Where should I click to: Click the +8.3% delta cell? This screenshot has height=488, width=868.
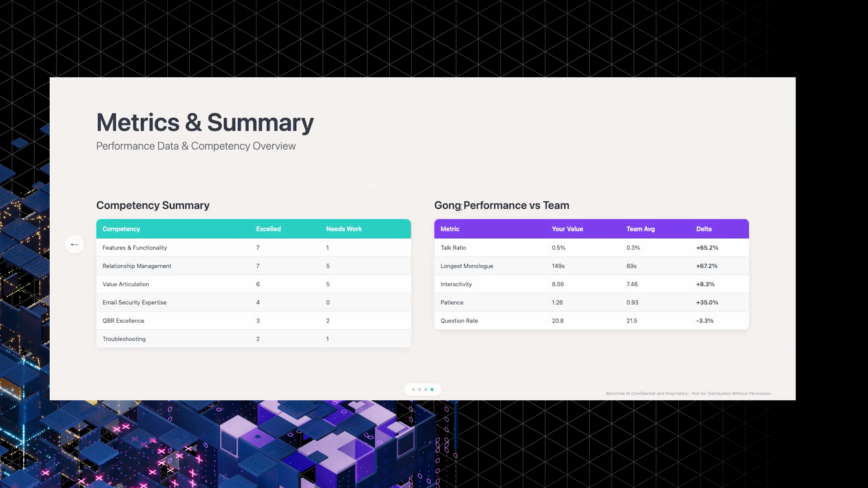click(x=705, y=284)
